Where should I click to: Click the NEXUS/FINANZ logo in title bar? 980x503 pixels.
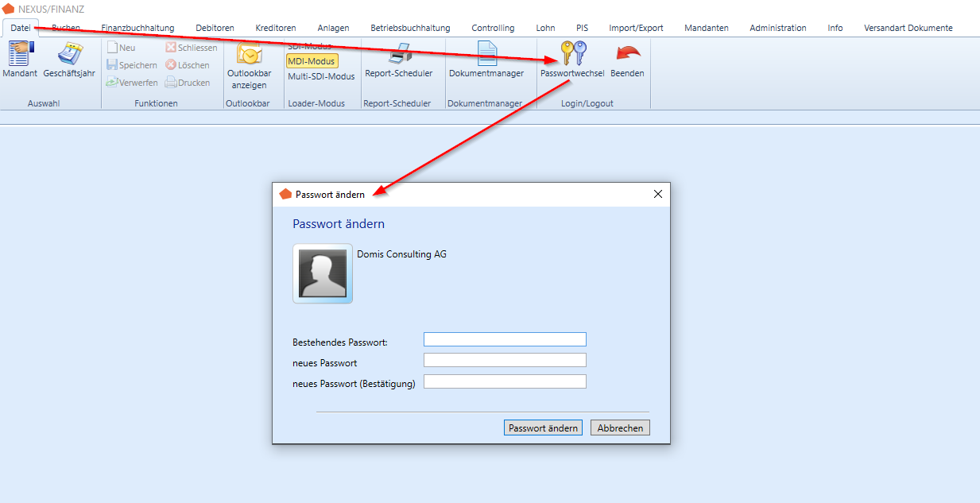tap(8, 9)
